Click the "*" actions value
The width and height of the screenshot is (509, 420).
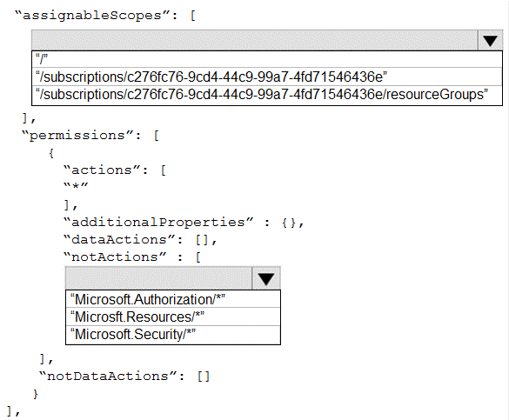(x=76, y=187)
